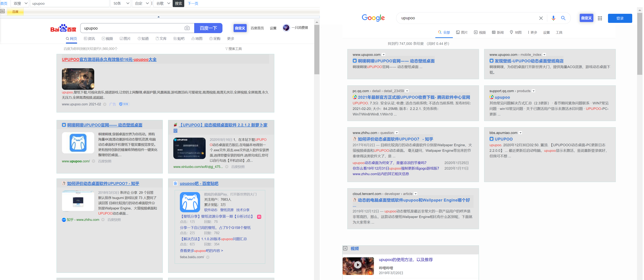Switch to Baidu's 视频 tab
Image resolution: width=644 pixels, height=280 pixels.
(x=108, y=38)
